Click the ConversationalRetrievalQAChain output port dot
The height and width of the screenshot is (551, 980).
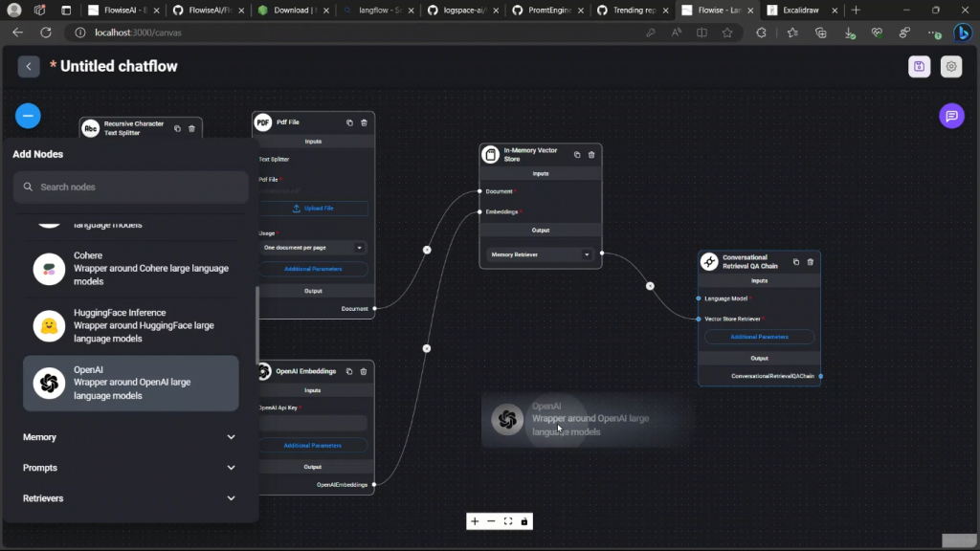pyautogui.click(x=820, y=376)
